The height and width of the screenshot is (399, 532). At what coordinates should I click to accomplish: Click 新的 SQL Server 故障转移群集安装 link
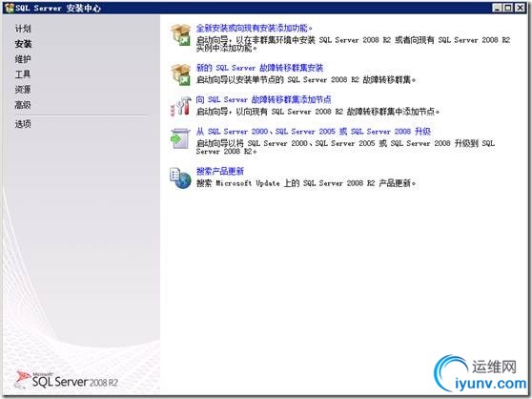tap(259, 68)
